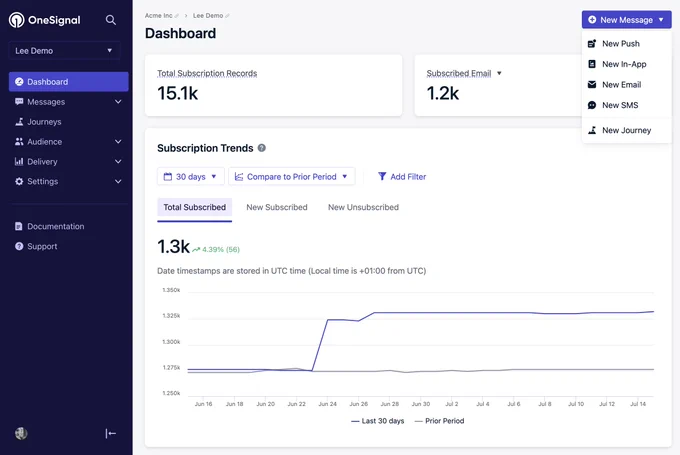Click the Dashboard page heading

pos(180,33)
